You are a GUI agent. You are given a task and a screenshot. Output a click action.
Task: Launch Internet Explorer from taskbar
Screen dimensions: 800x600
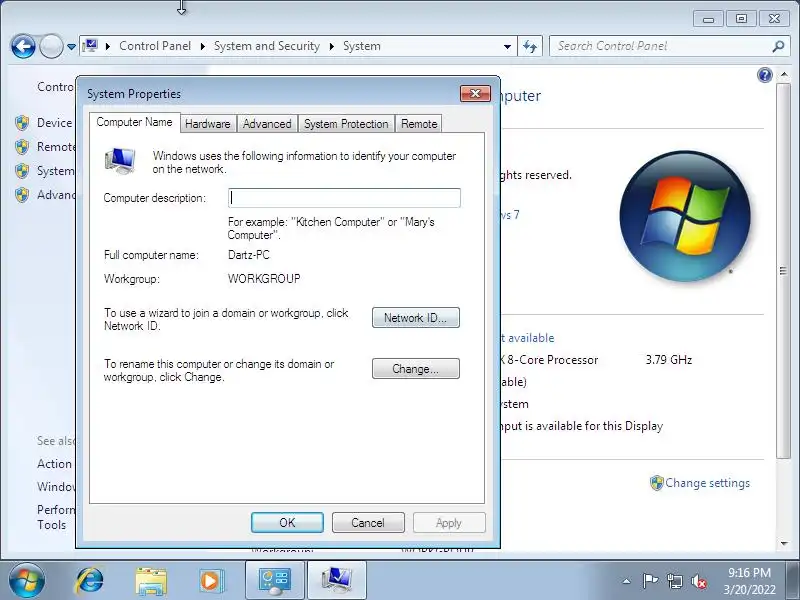[x=89, y=580]
